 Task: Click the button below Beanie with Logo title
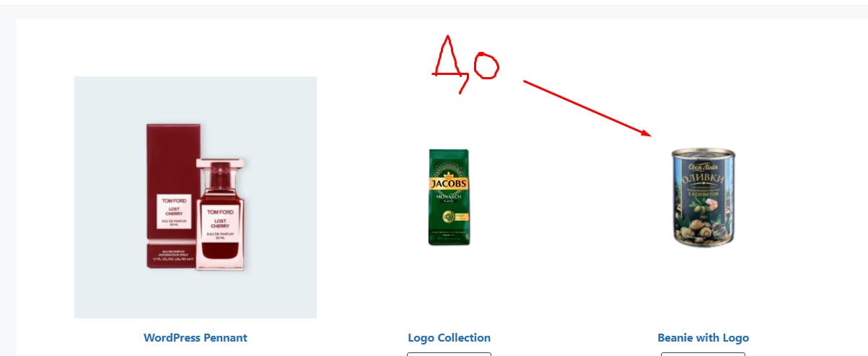pos(703,354)
